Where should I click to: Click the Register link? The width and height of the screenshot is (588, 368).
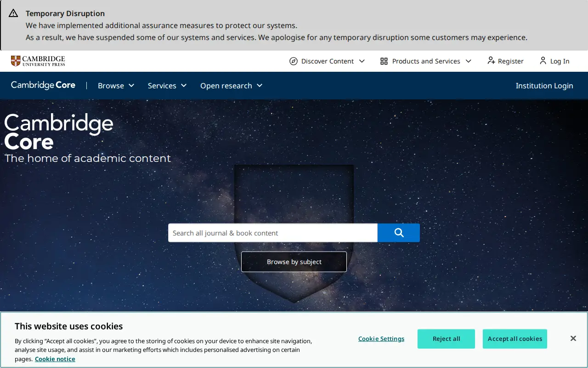click(505, 61)
